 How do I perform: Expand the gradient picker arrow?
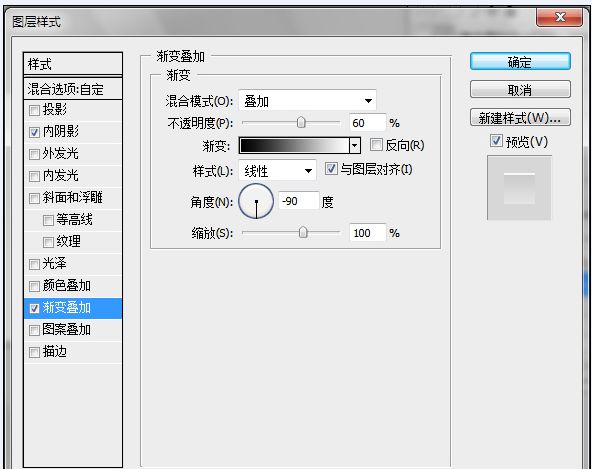pos(355,145)
